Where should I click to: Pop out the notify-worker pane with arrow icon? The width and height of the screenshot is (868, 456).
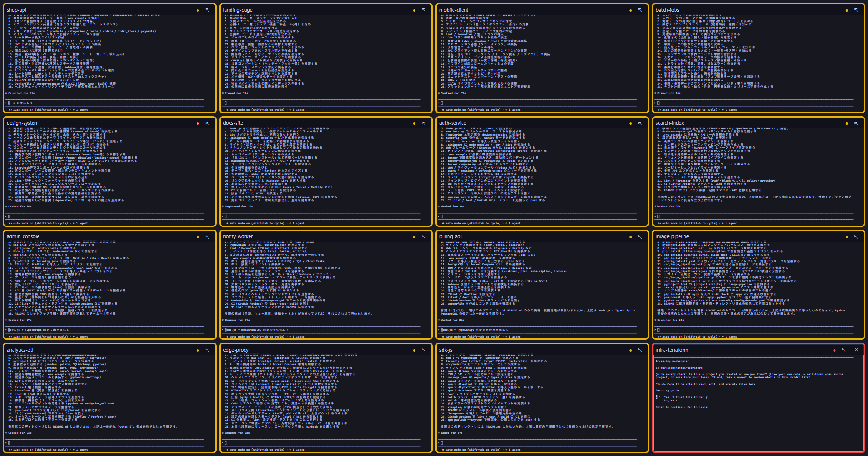point(424,236)
